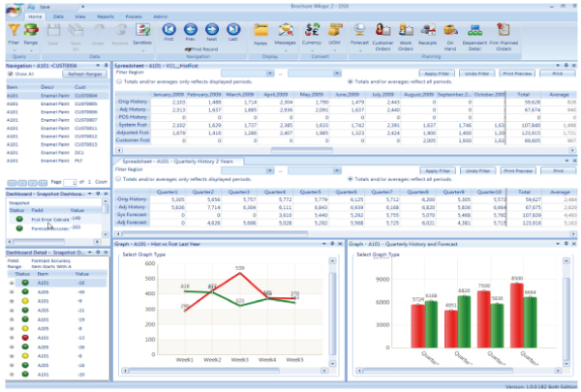Click the Currency conversion icon

[312, 30]
